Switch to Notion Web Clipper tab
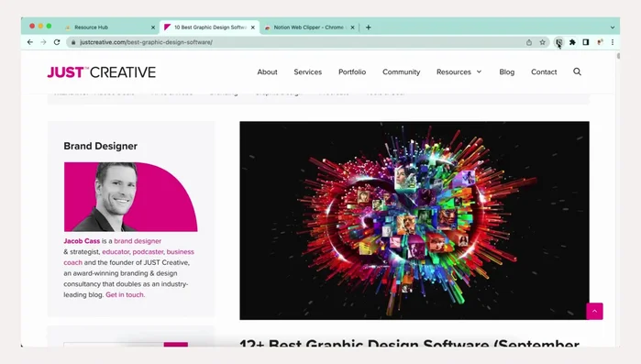641x364 pixels. [x=309, y=28]
